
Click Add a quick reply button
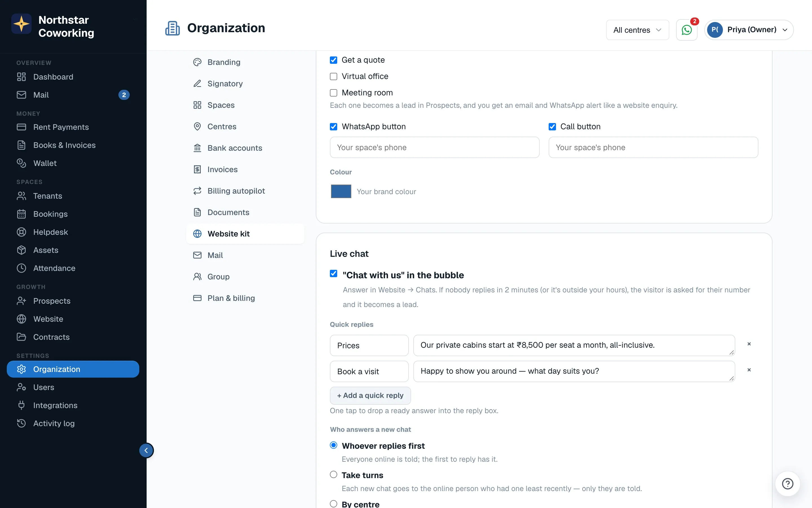pos(370,395)
